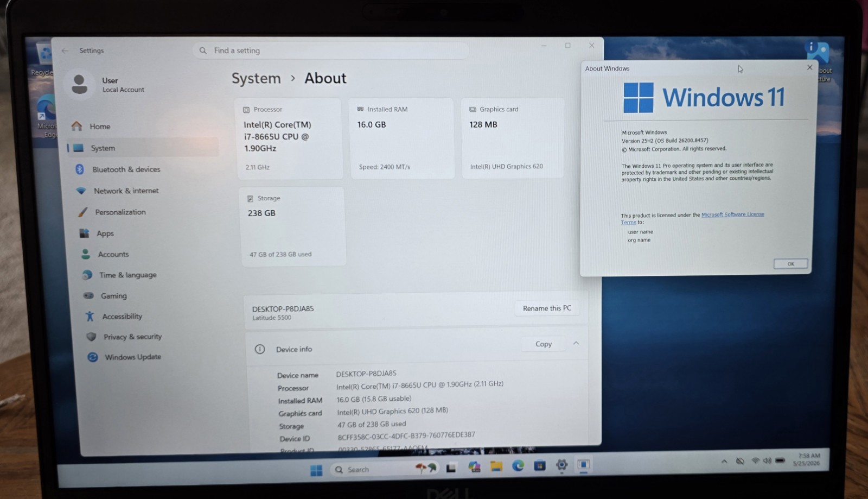Open the taskbar clock and date

(807, 459)
